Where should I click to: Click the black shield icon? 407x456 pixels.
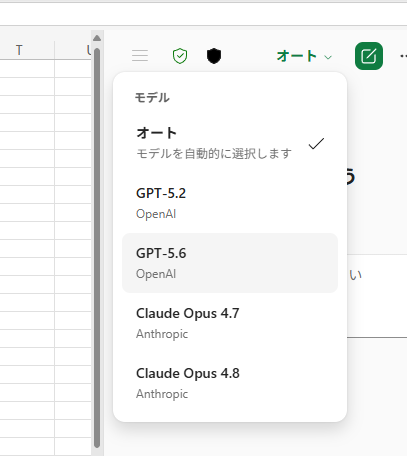[214, 56]
